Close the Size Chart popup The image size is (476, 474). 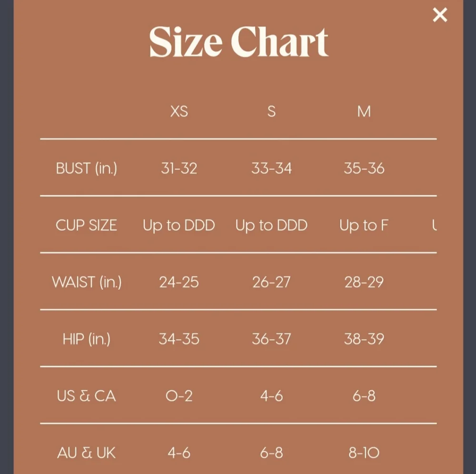[x=440, y=15]
